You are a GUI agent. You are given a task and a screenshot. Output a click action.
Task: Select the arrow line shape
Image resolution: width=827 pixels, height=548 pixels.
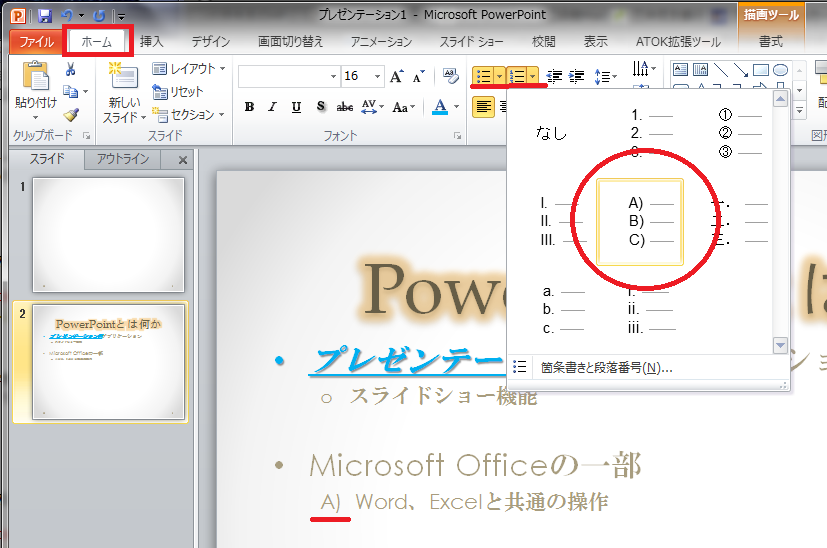(741, 70)
